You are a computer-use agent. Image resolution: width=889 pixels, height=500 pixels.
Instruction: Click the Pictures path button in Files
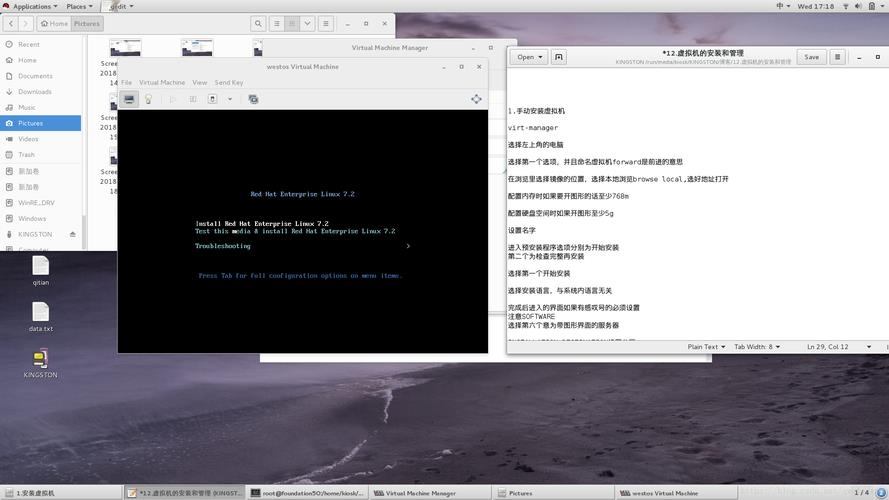point(87,23)
